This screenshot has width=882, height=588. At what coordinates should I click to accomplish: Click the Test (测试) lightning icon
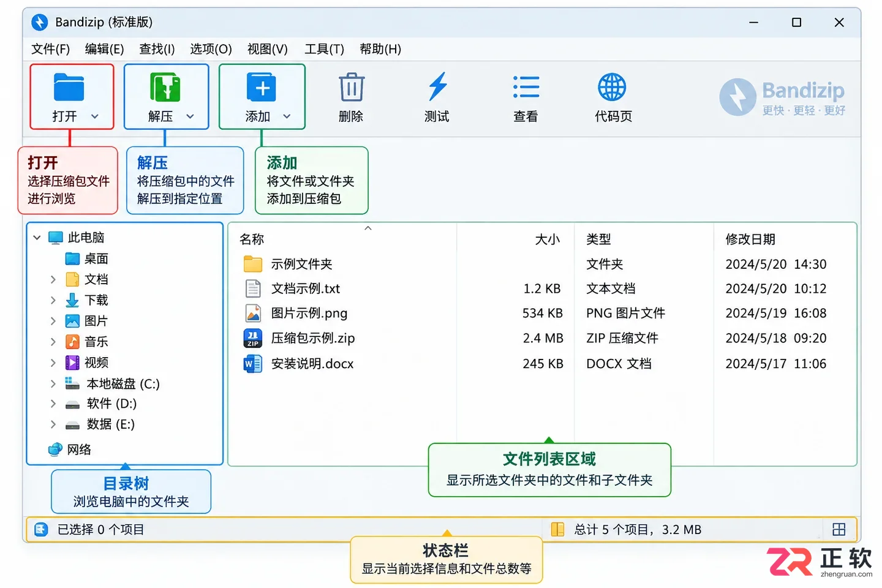point(437,86)
